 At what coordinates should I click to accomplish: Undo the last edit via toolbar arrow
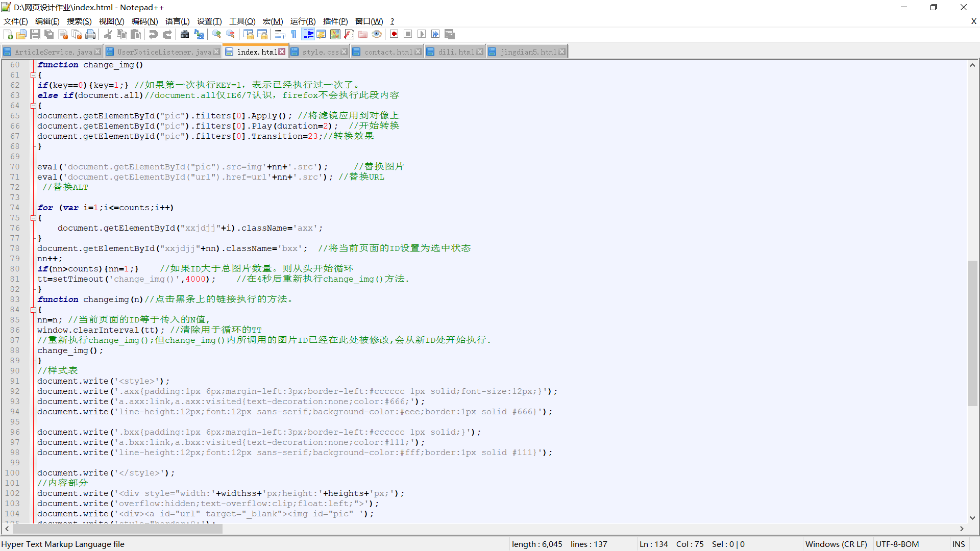tap(153, 34)
